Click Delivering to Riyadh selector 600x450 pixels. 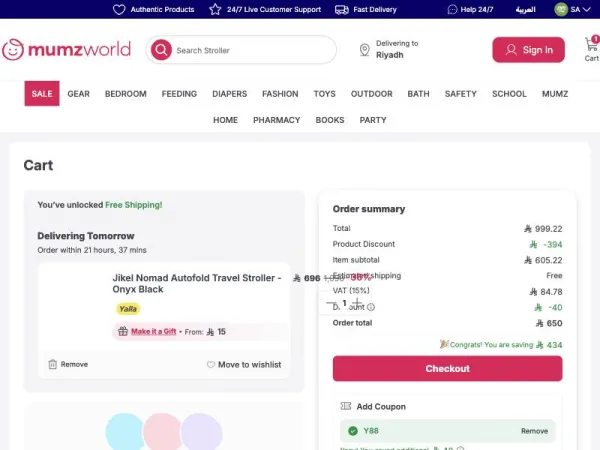pos(389,49)
